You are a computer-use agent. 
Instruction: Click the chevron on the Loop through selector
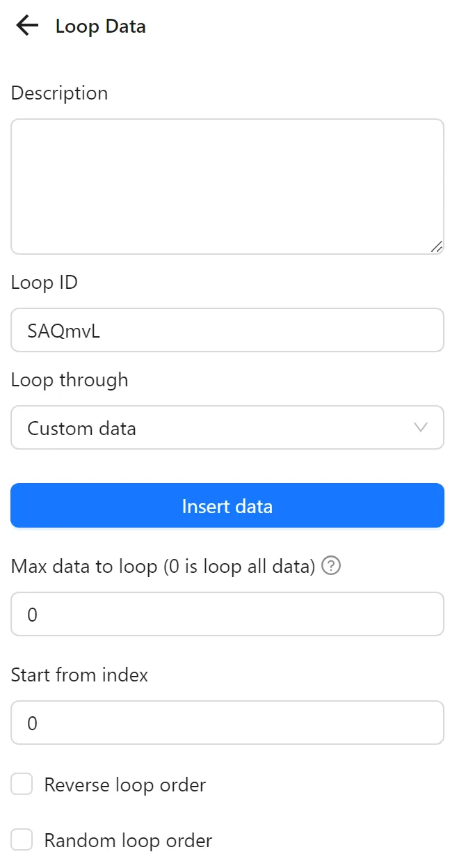(420, 428)
